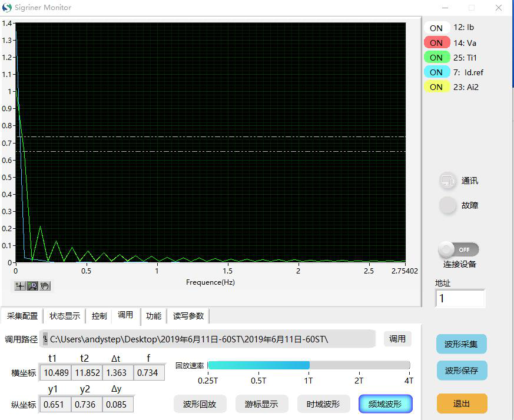The width and height of the screenshot is (514, 420).
Task: Set playback speed at 0.5T mark
Action: point(258,365)
